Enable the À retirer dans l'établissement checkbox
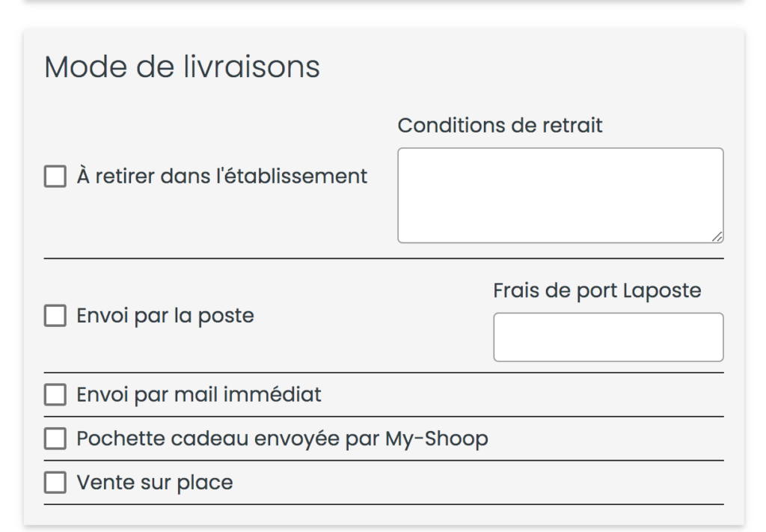The height and width of the screenshot is (532, 766). coord(55,177)
